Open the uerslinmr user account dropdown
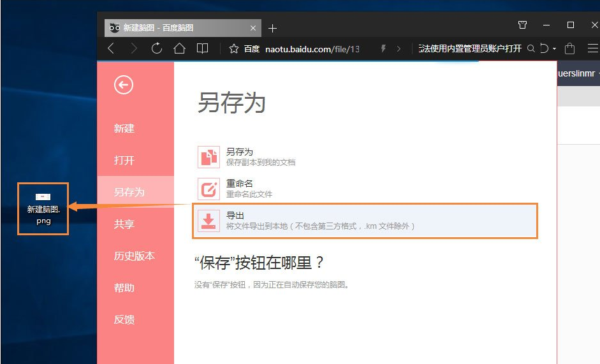600x364 pixels. (x=578, y=73)
